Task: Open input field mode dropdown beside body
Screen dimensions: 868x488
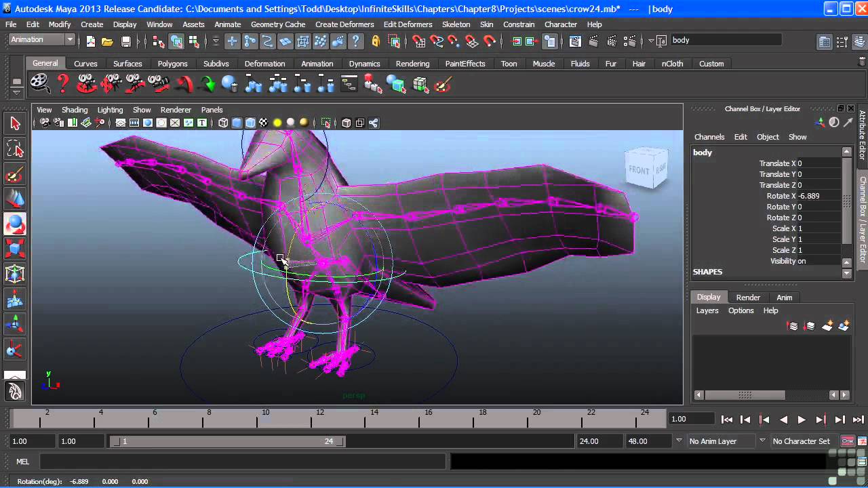Action: tap(651, 41)
